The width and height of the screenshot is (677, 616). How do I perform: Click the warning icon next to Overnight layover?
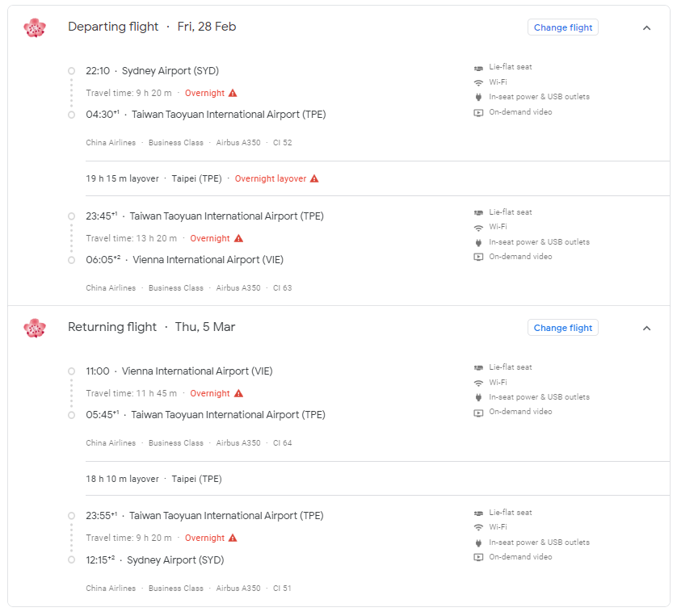[314, 178]
